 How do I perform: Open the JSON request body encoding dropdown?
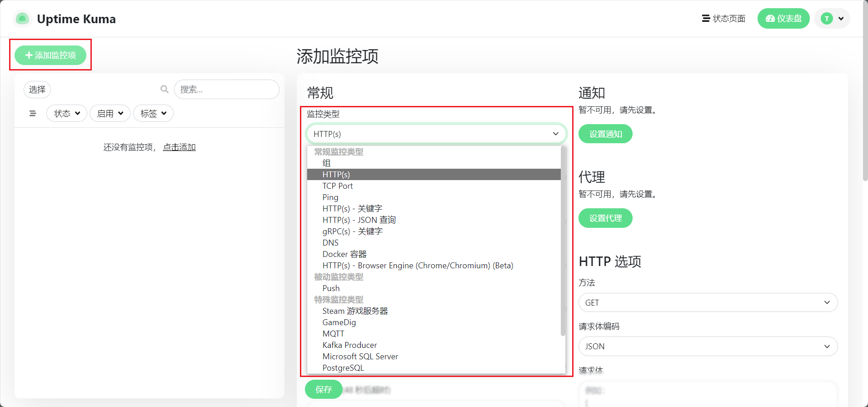click(708, 346)
